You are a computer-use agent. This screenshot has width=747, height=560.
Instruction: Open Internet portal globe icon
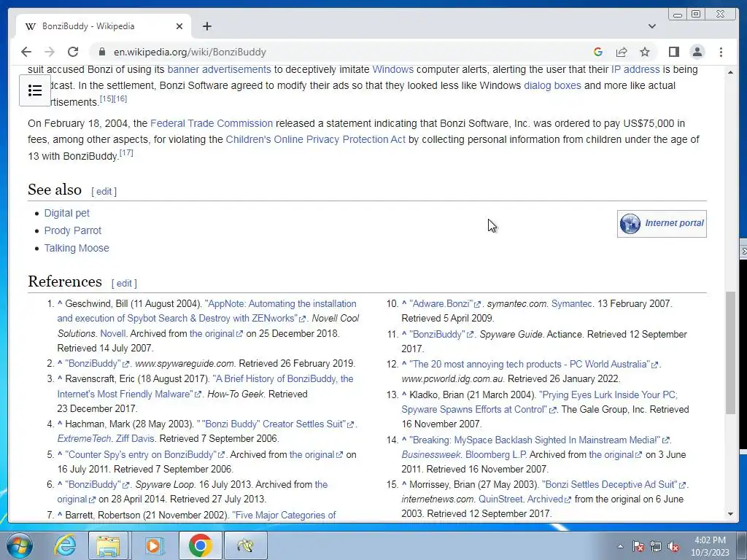630,223
